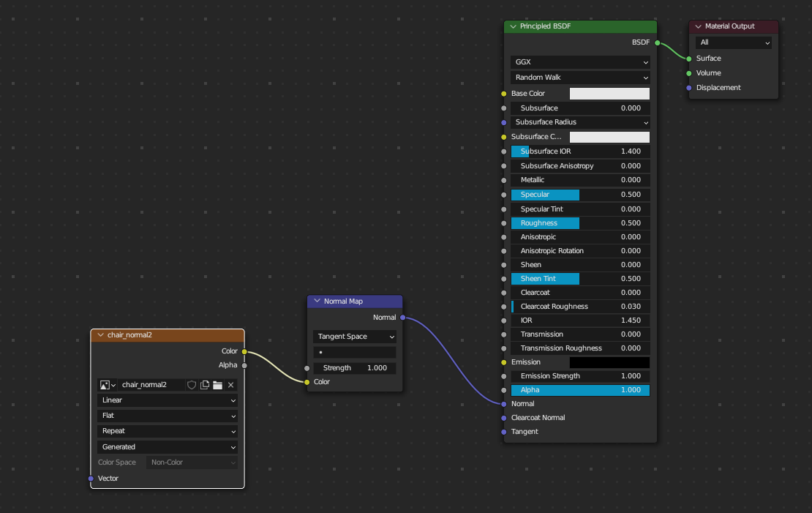Click the black Emission color swatch
The height and width of the screenshot is (513, 812).
click(x=609, y=362)
